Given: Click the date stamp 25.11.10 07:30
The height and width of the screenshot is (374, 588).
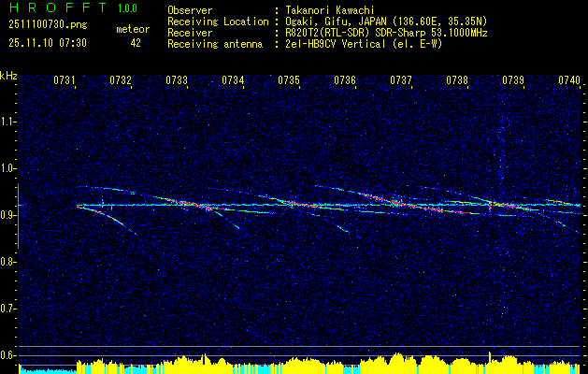Looking at the screenshot, I should [48, 43].
